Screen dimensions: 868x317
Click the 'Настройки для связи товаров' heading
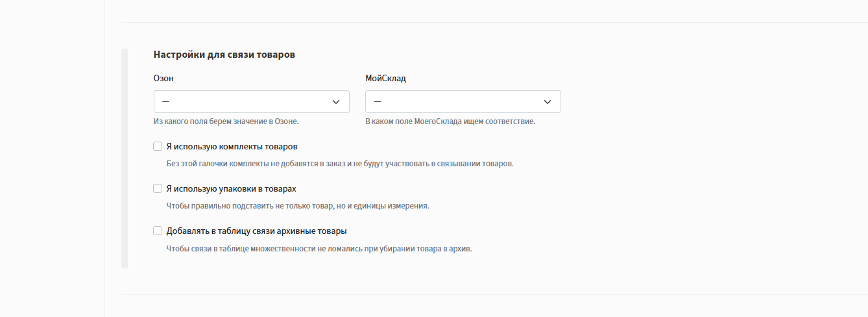tap(224, 55)
